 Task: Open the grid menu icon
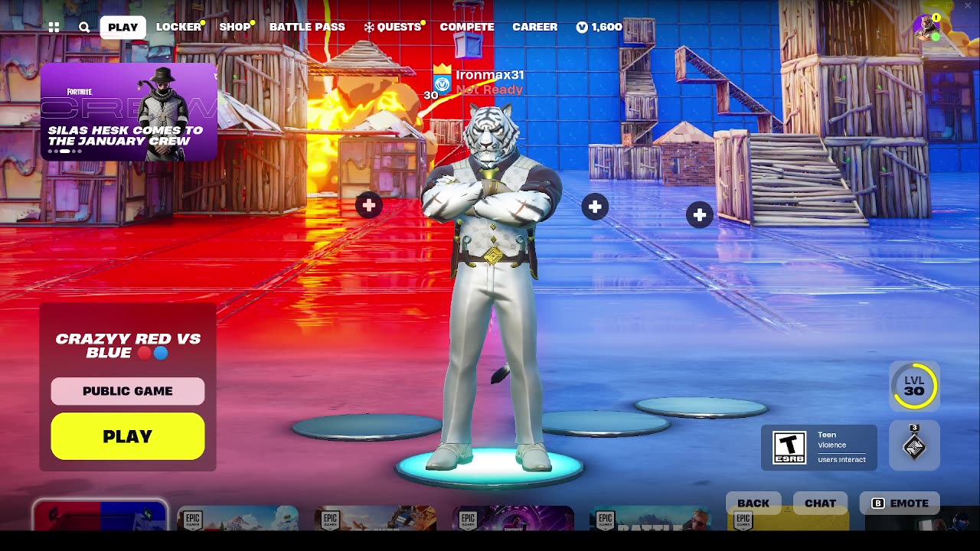(x=54, y=27)
